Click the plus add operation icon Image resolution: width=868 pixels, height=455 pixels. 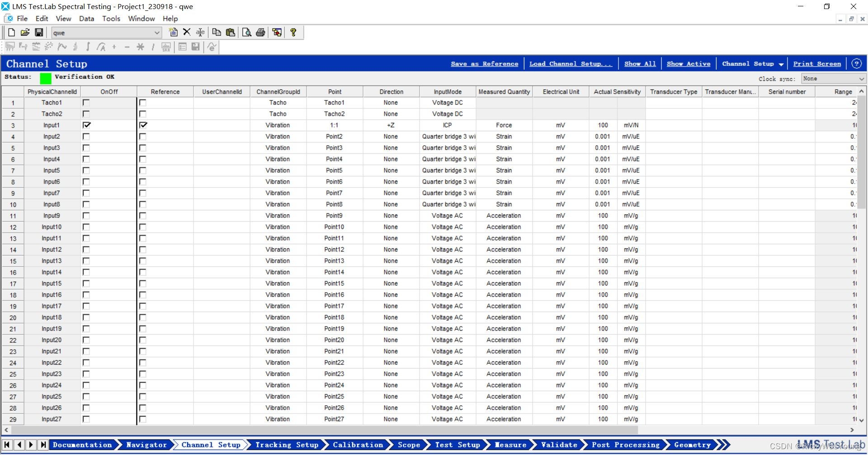click(x=114, y=47)
